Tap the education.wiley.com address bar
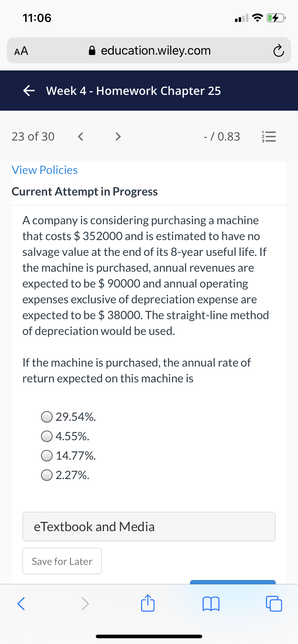This screenshot has height=644, width=298. (x=149, y=51)
